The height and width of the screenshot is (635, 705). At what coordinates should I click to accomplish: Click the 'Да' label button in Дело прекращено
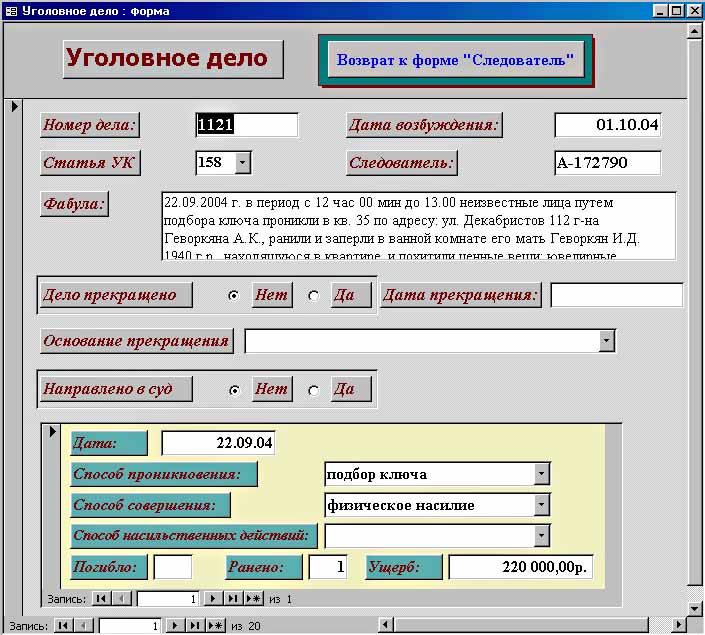pos(351,295)
